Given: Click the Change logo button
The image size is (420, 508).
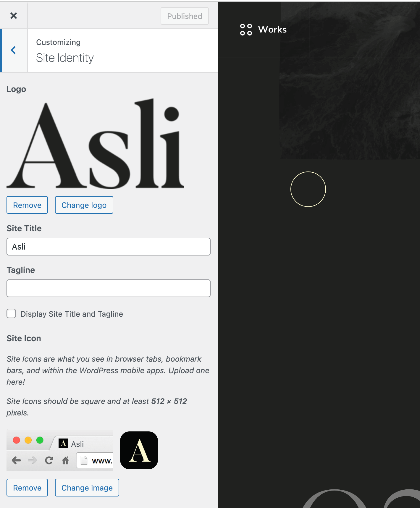Looking at the screenshot, I should 84,205.
